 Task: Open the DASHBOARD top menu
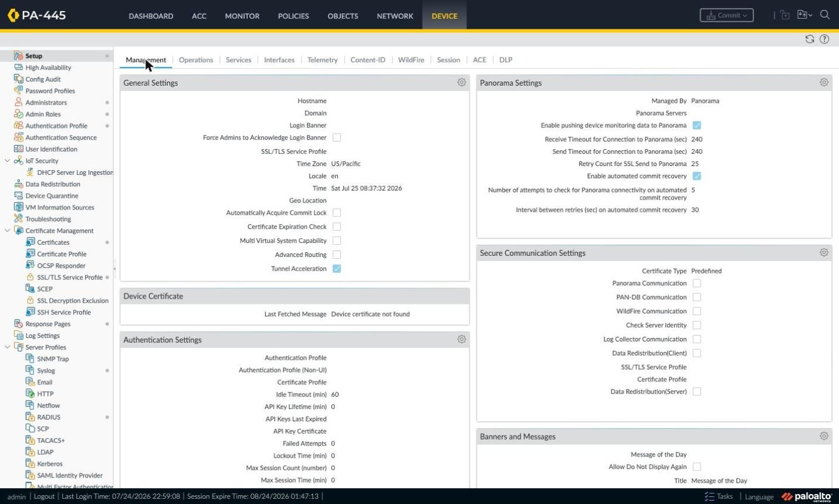pos(151,16)
